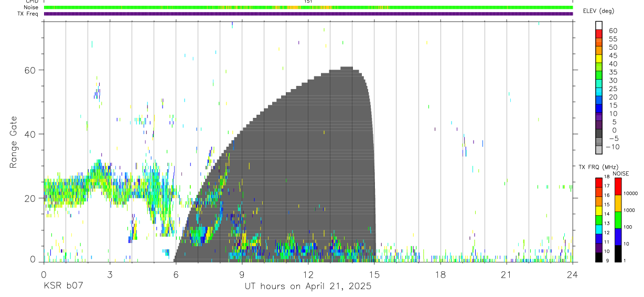The width and height of the screenshot is (644, 297).
Task: Click the '10000' label on the NOISE scale
Action: pyautogui.click(x=630, y=193)
